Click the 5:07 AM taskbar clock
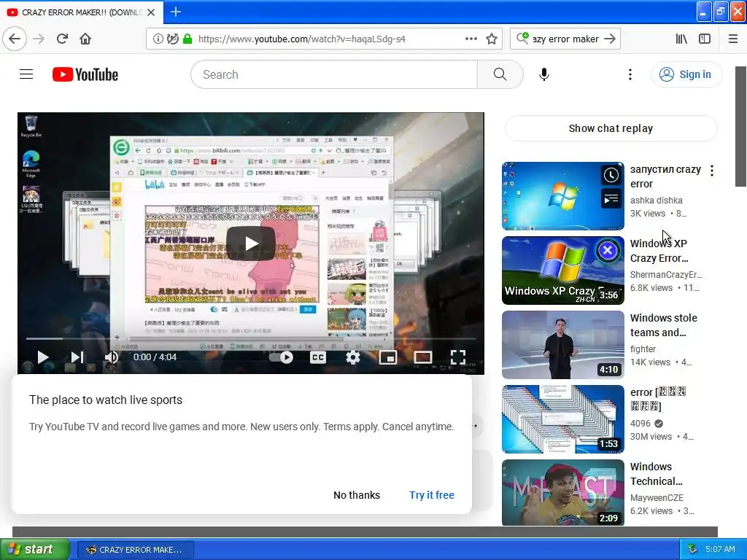The width and height of the screenshot is (747, 560). click(x=720, y=549)
